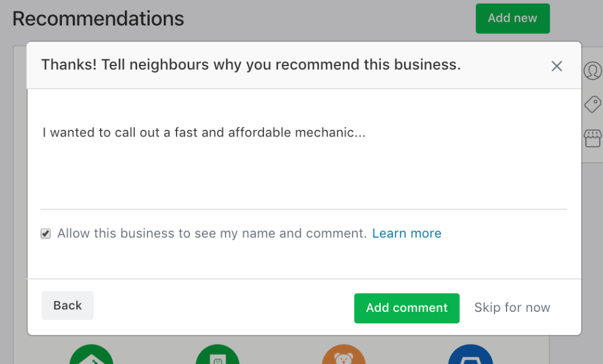Click the 'Thanks! Tell neighbours' dialog title
Viewport: 603px width, 364px height.
[x=251, y=65]
